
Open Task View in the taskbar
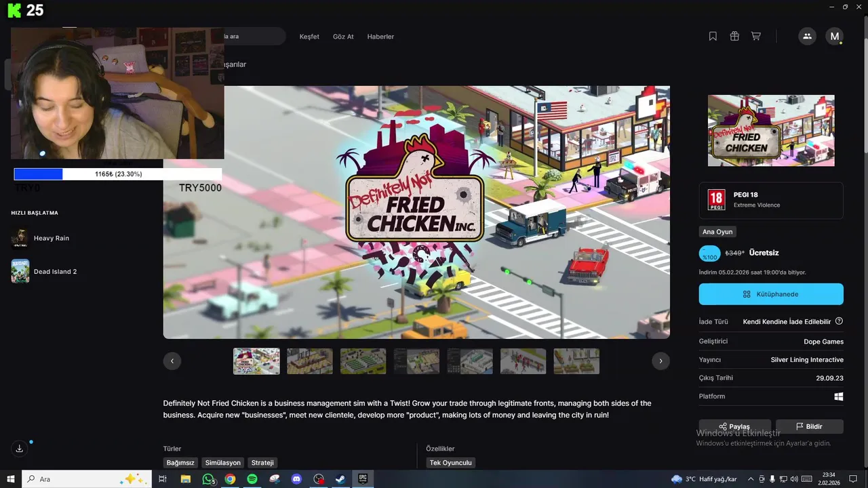click(x=163, y=479)
